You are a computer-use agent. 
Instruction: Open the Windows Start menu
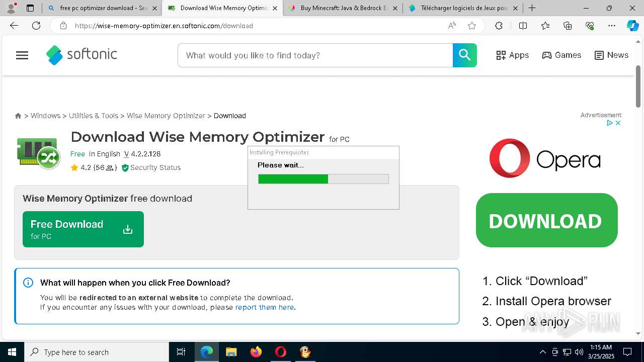[x=12, y=352]
